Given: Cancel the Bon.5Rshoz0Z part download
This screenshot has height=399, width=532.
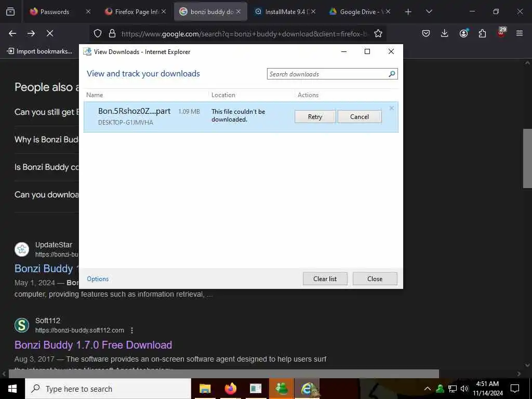Looking at the screenshot, I should [360, 117].
